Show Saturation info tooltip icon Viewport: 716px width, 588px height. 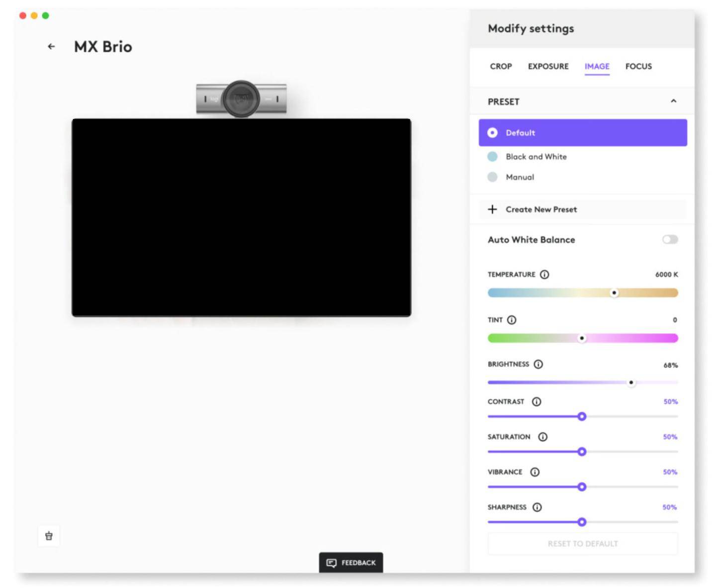coord(543,437)
